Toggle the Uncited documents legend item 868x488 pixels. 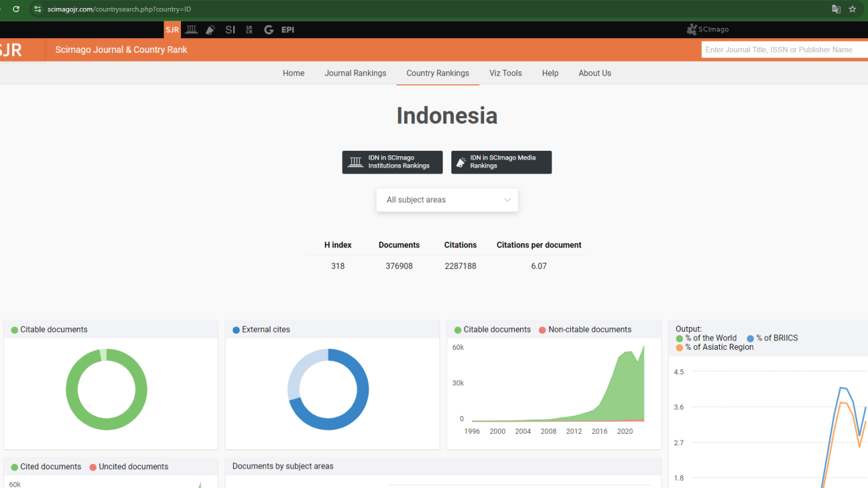[x=129, y=467]
